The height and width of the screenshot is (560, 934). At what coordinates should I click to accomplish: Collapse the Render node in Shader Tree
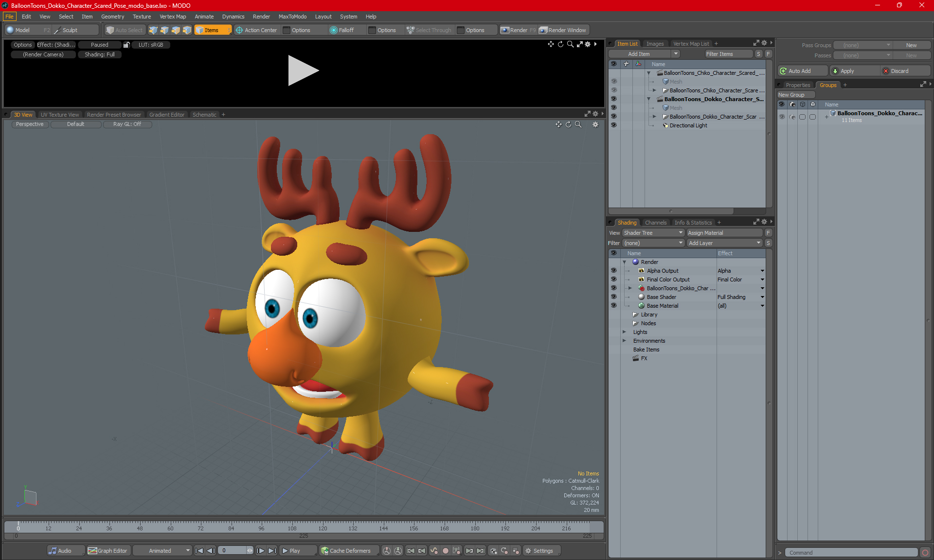625,262
